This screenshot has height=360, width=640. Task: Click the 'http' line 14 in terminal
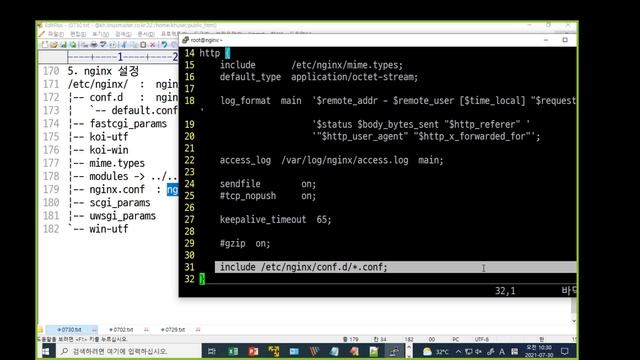click(215, 53)
